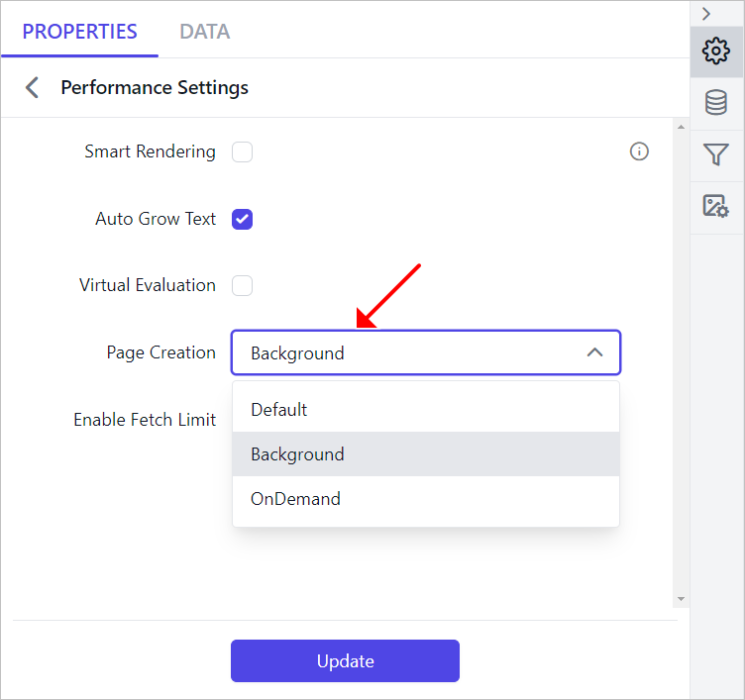Show info for Smart Rendering
Viewport: 745px width, 700px height.
pyautogui.click(x=639, y=151)
